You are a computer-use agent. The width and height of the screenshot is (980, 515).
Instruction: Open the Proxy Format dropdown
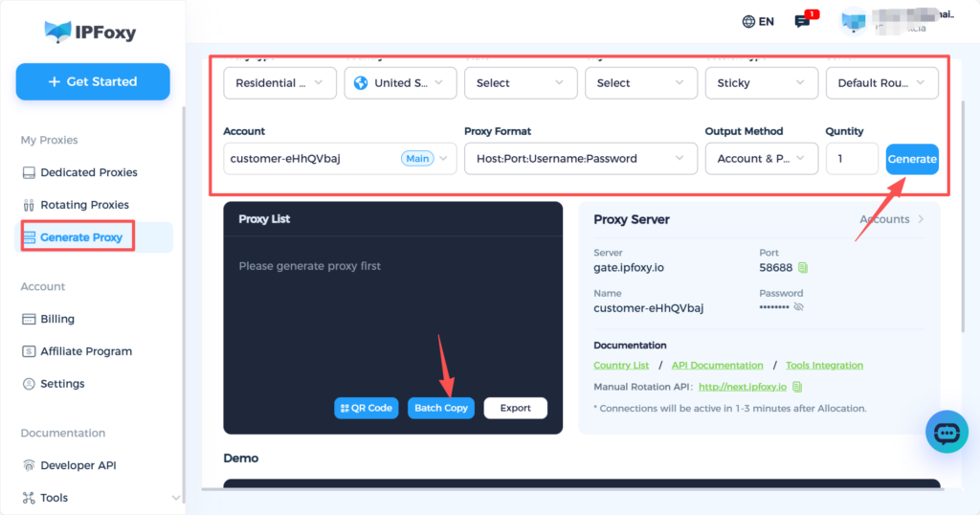580,159
